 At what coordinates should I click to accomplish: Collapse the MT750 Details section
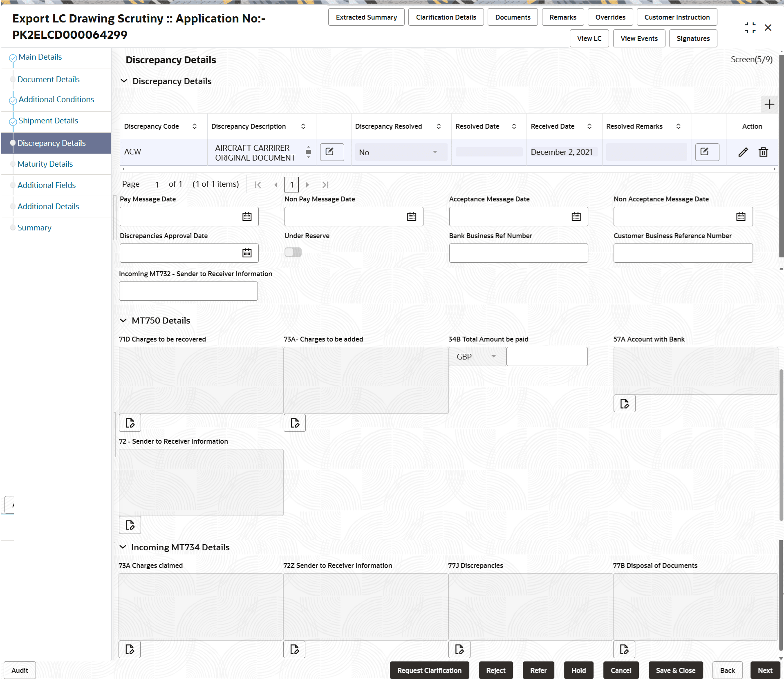coord(123,320)
